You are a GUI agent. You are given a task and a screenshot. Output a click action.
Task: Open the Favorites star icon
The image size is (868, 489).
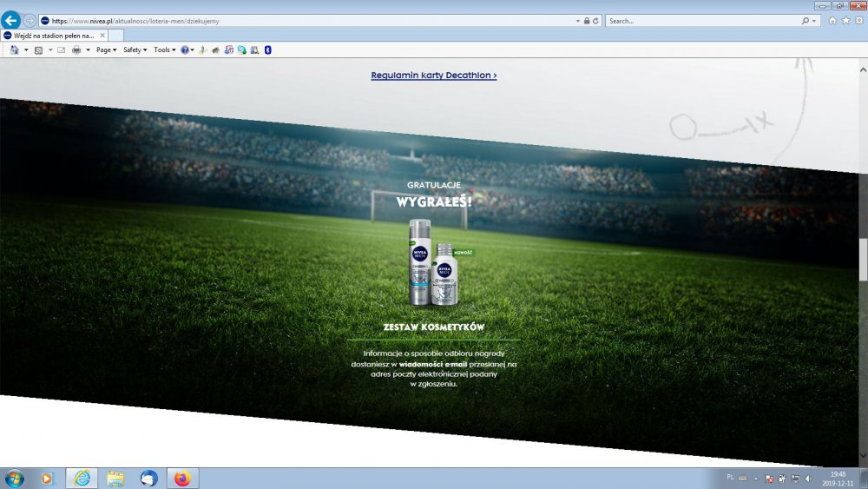845,21
